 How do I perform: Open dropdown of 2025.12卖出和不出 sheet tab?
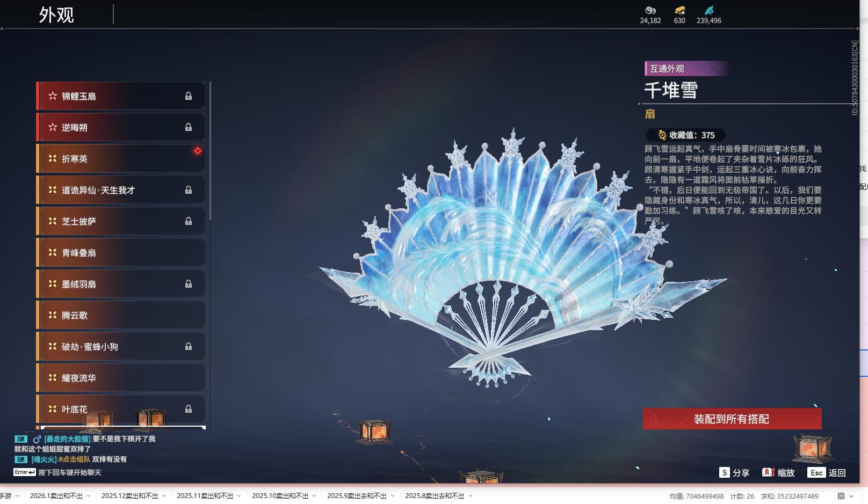point(164,496)
